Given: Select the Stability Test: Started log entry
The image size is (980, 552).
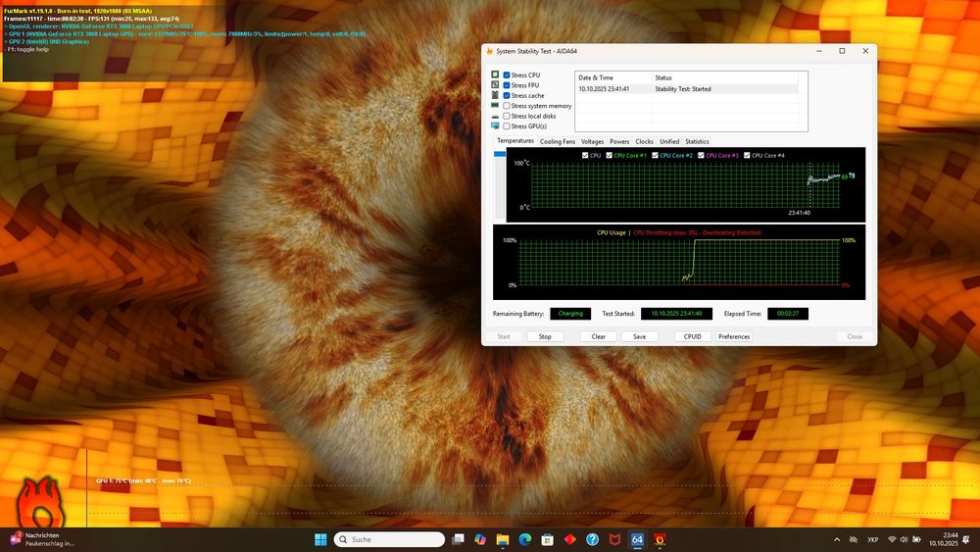Looking at the screenshot, I should coord(686,89).
